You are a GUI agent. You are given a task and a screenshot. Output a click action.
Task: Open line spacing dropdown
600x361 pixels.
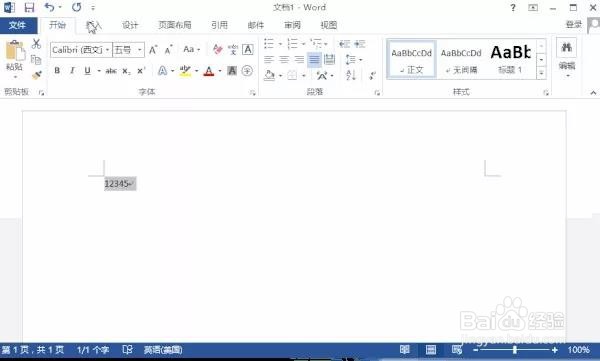[x=354, y=60]
